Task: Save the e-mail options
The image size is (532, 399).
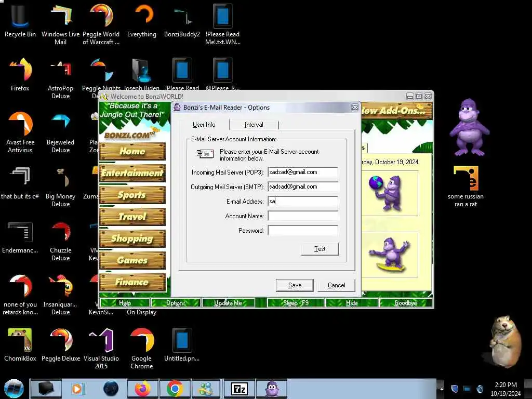Action: tap(295, 285)
